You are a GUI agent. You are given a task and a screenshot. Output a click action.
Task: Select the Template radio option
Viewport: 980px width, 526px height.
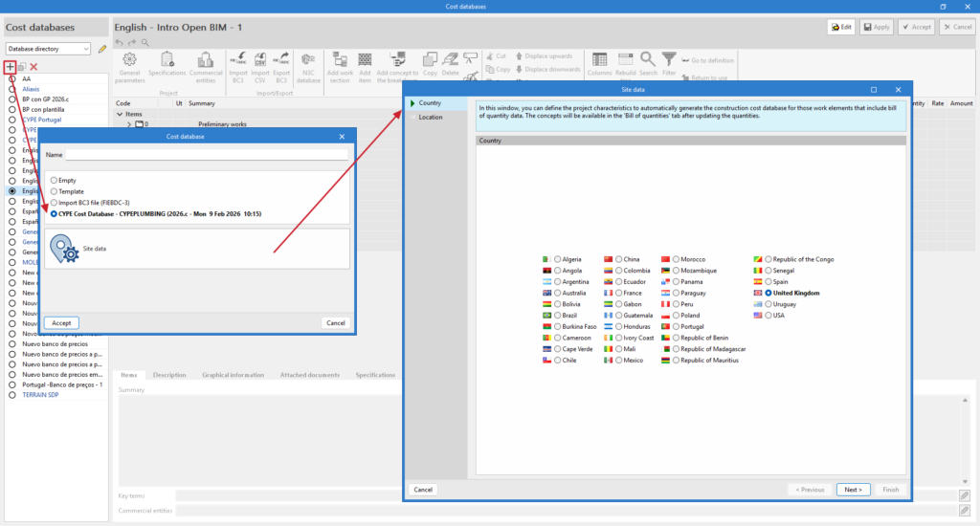pos(54,192)
